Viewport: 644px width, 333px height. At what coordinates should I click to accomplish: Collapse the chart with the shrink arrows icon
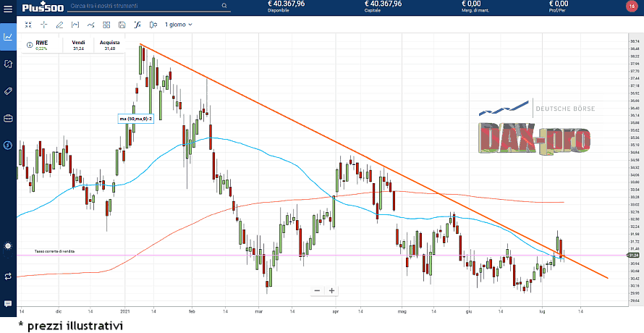tap(28, 25)
